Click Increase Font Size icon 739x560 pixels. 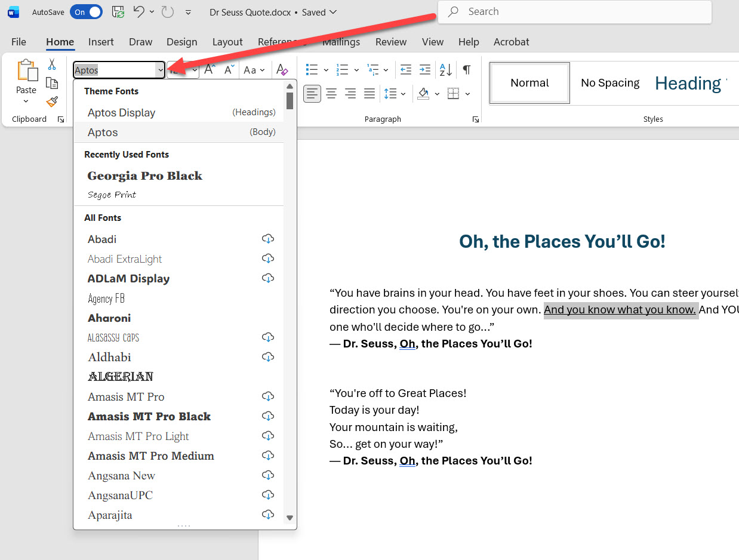(210, 70)
